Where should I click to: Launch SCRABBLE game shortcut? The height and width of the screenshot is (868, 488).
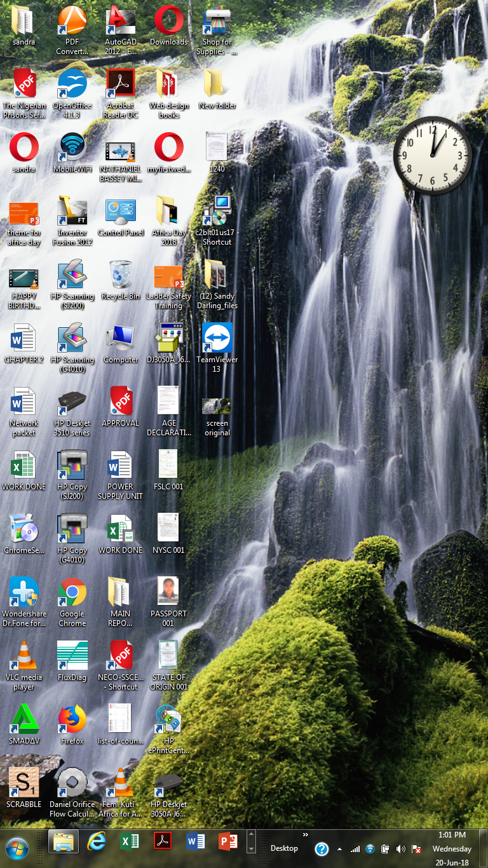[24, 783]
